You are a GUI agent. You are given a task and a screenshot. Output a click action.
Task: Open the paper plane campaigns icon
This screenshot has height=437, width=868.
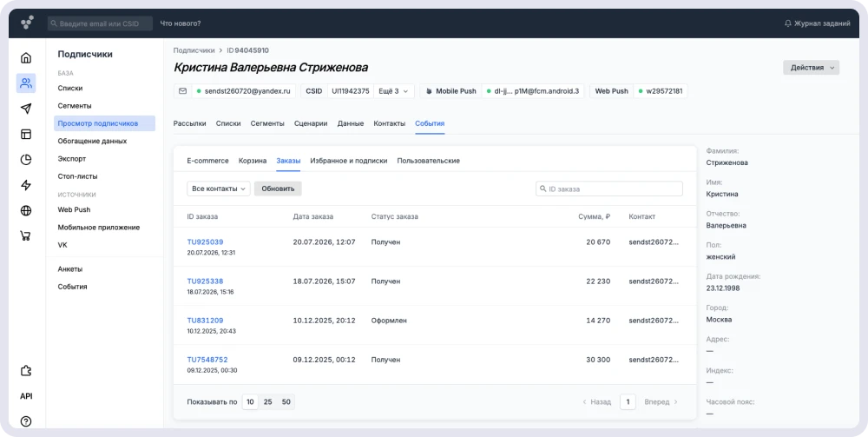tap(26, 109)
